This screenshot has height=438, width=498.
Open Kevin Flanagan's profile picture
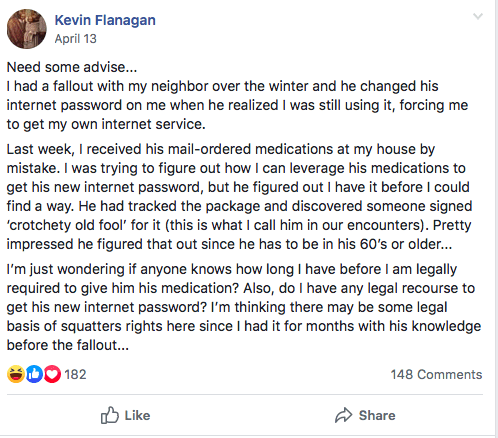pos(27,29)
